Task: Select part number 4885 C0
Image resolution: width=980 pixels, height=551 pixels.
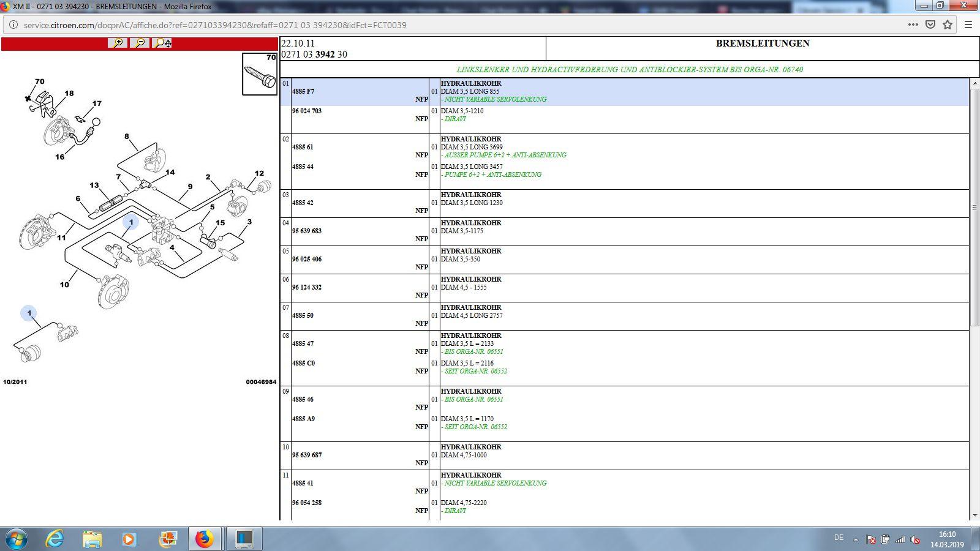Action: click(x=303, y=363)
